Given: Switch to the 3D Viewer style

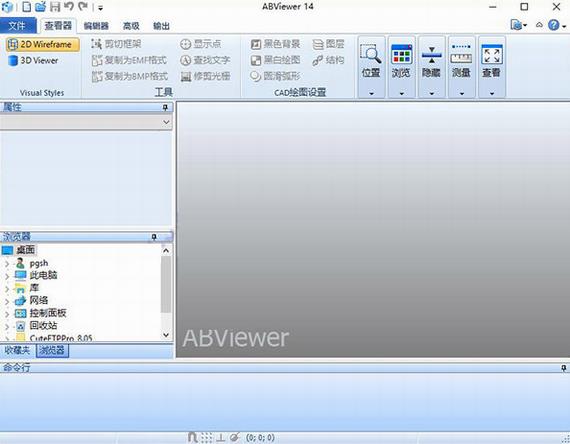Looking at the screenshot, I should (33, 60).
